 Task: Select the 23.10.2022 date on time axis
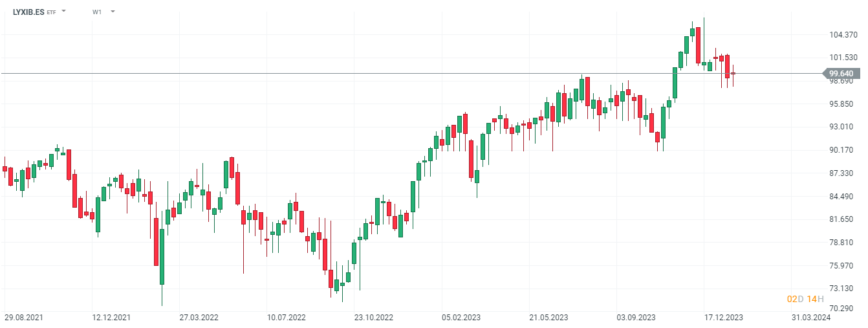click(x=373, y=318)
